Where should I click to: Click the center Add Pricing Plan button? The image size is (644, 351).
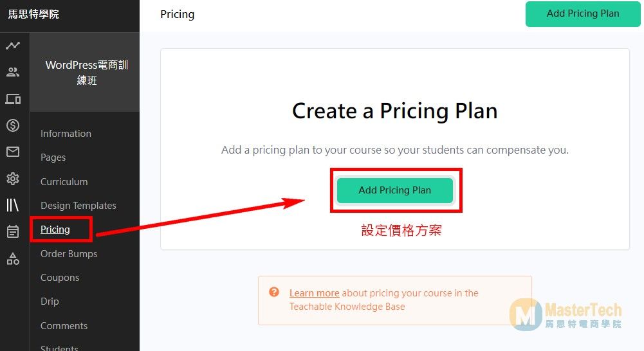click(395, 190)
